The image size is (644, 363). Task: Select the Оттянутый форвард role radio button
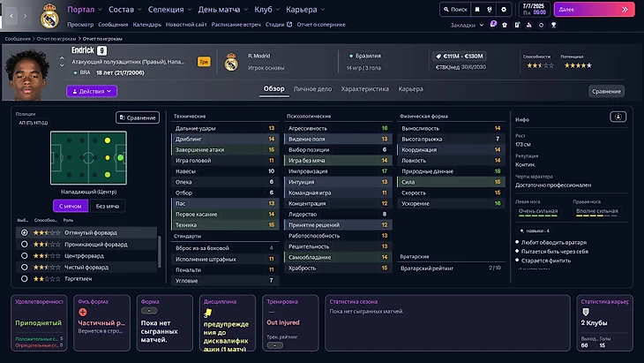pyautogui.click(x=24, y=232)
